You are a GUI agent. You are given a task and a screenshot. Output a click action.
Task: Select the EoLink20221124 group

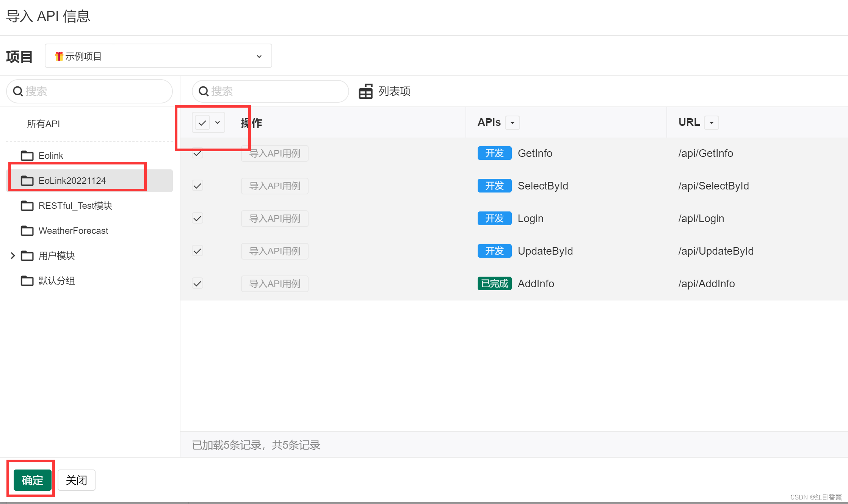pyautogui.click(x=72, y=181)
